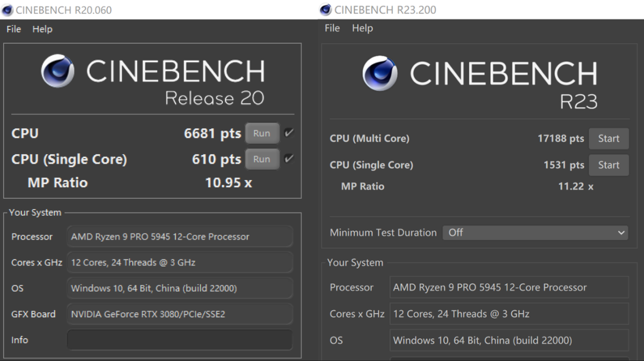Click the Cinebench R20 title bar icon
This screenshot has height=361, width=644.
tap(8, 10)
